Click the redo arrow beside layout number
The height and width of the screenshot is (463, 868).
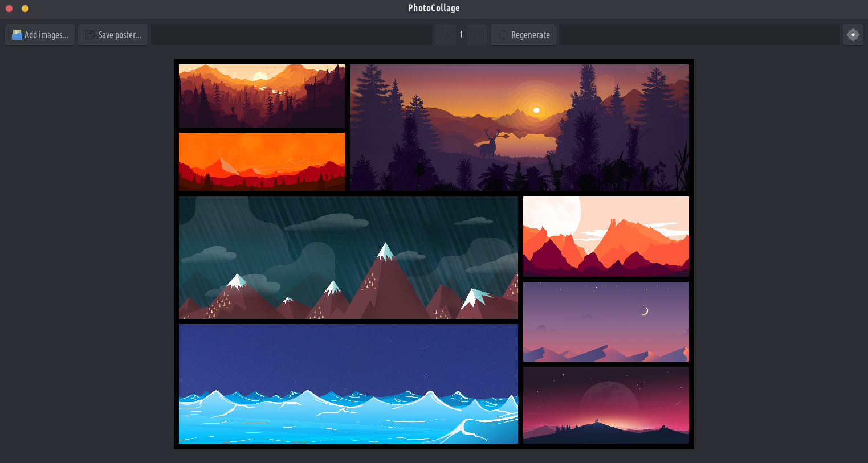(x=478, y=35)
